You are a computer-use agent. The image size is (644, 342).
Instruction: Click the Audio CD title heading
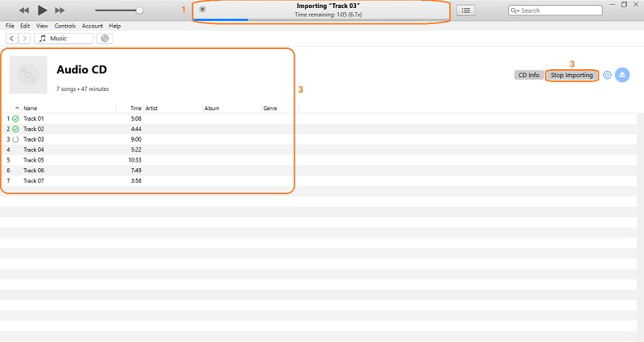pos(82,69)
